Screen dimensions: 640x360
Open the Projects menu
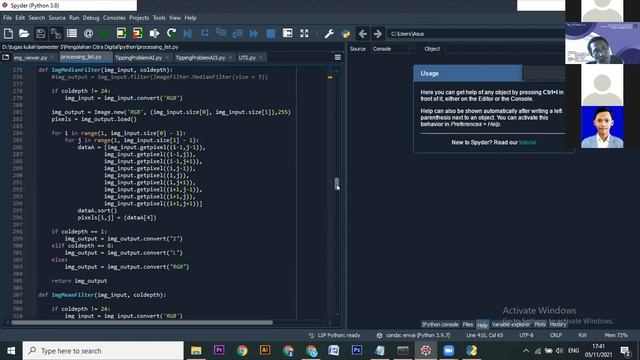139,18
